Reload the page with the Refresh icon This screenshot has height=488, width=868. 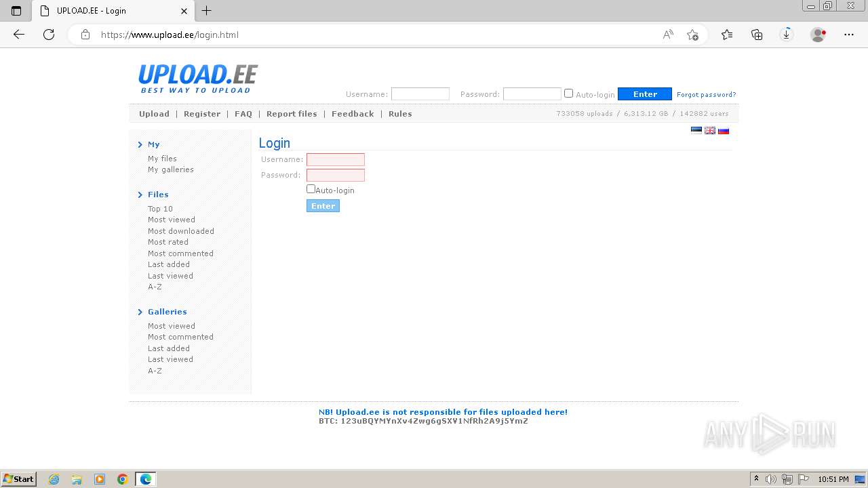(x=49, y=35)
